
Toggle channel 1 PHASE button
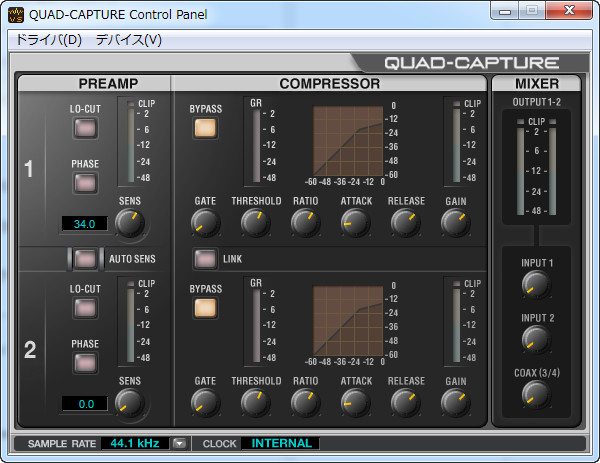(x=85, y=183)
